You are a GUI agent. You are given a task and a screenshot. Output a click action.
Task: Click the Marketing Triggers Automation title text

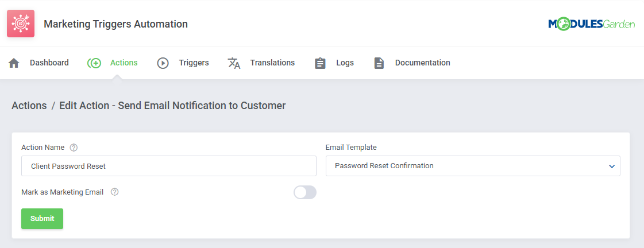coord(116,24)
